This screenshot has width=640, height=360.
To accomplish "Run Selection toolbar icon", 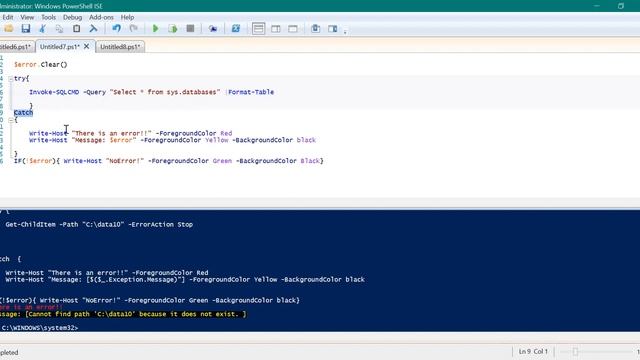I will coord(173,29).
